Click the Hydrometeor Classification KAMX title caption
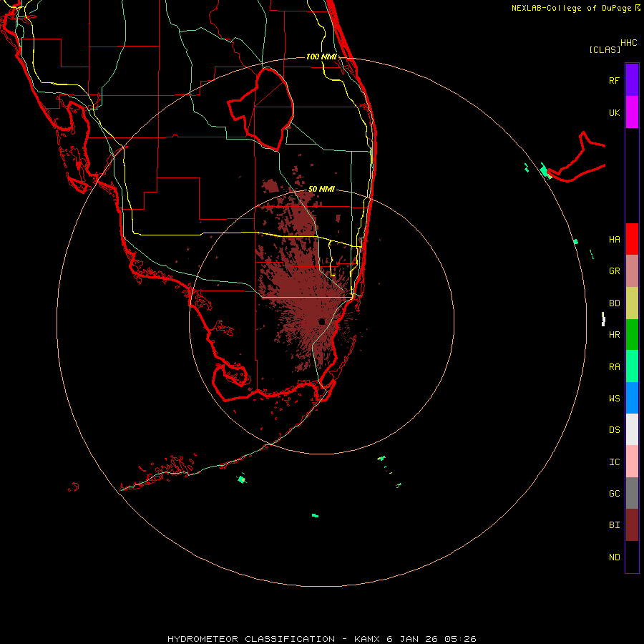 (321, 639)
